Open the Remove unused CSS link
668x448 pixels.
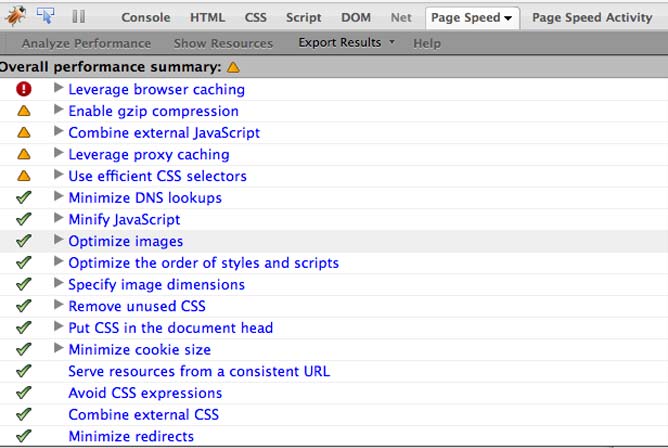pyautogui.click(x=137, y=306)
